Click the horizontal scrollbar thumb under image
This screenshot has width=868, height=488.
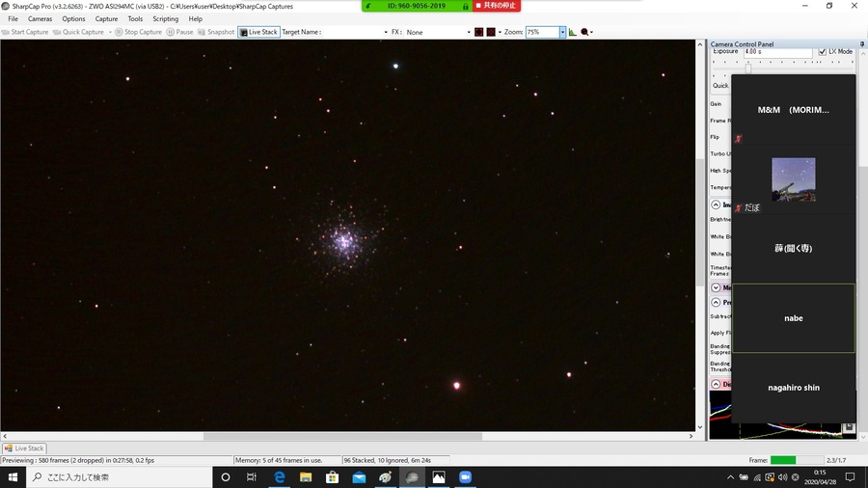click(x=342, y=436)
